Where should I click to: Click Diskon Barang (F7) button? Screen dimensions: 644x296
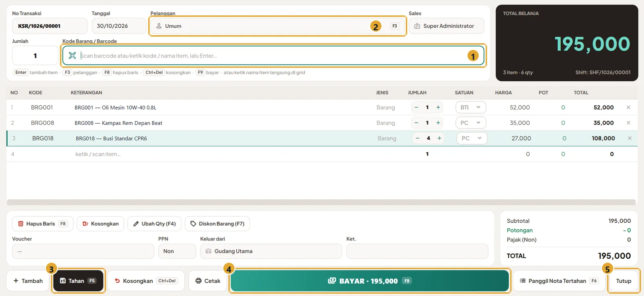[x=217, y=224]
